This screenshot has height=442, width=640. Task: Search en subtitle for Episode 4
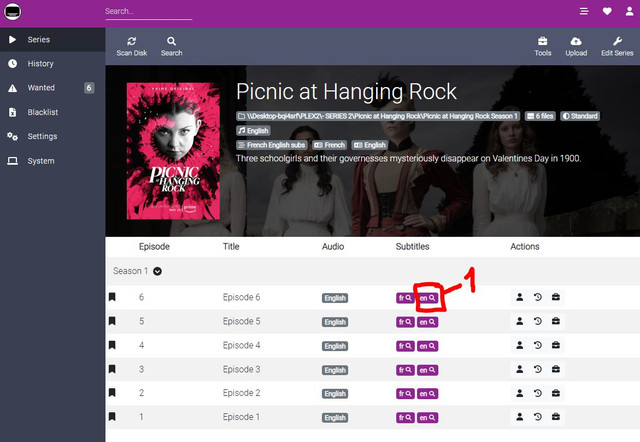(427, 346)
